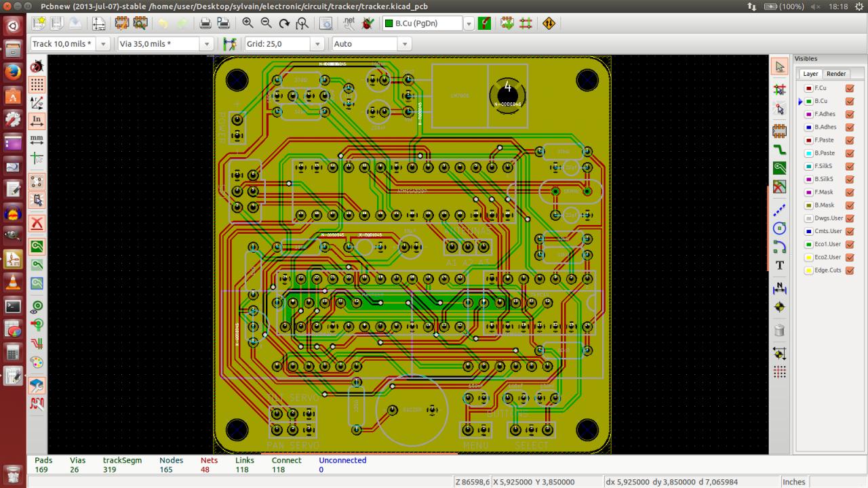868x488 pixels.
Task: Uncheck F.SilkS layer visibility
Action: coord(850,166)
